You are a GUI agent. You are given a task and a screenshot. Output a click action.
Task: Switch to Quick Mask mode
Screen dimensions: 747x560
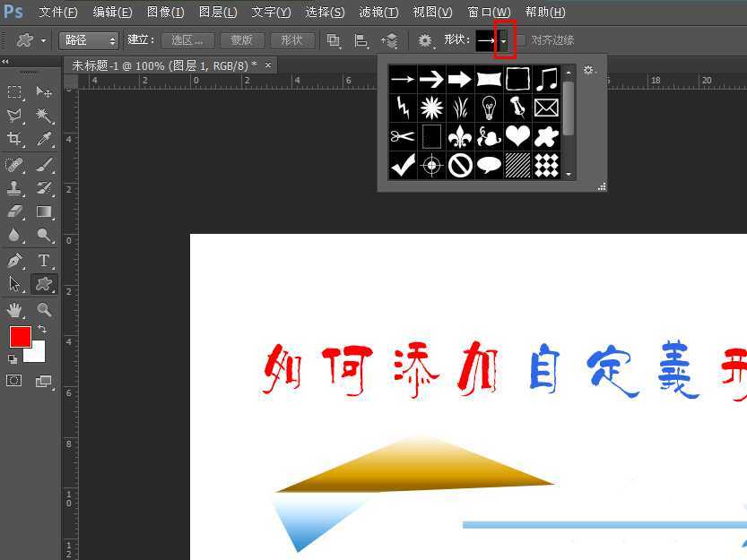coord(13,381)
